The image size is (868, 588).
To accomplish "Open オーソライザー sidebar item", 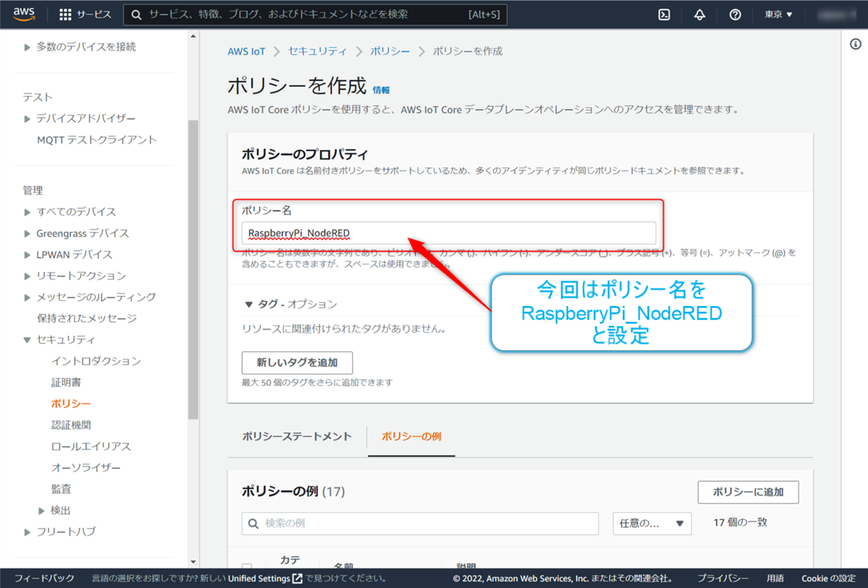I will point(86,468).
